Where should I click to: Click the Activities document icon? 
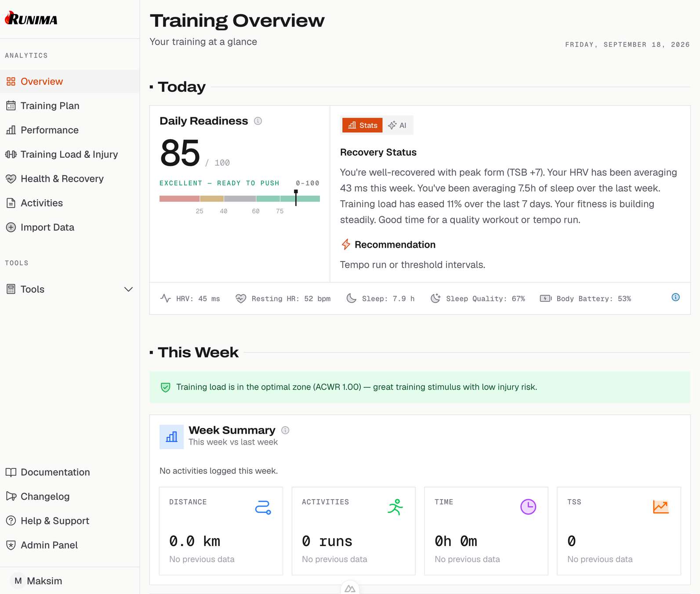tap(11, 203)
